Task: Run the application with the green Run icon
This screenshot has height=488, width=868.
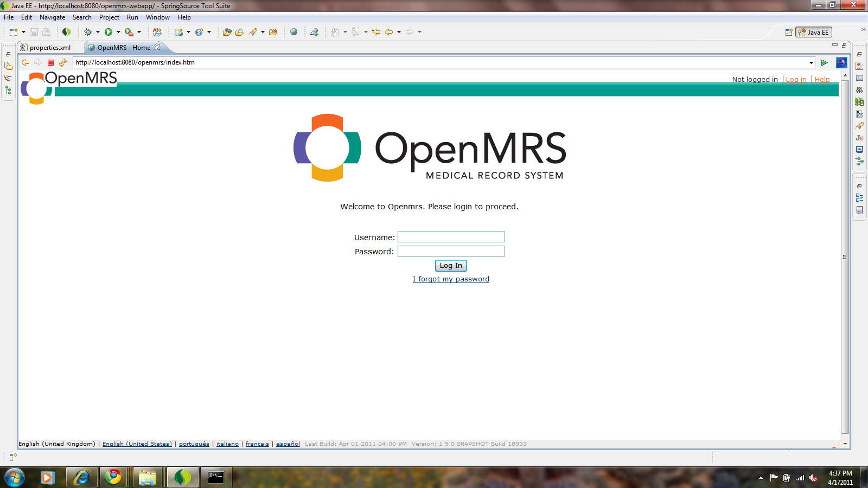Action: click(108, 31)
